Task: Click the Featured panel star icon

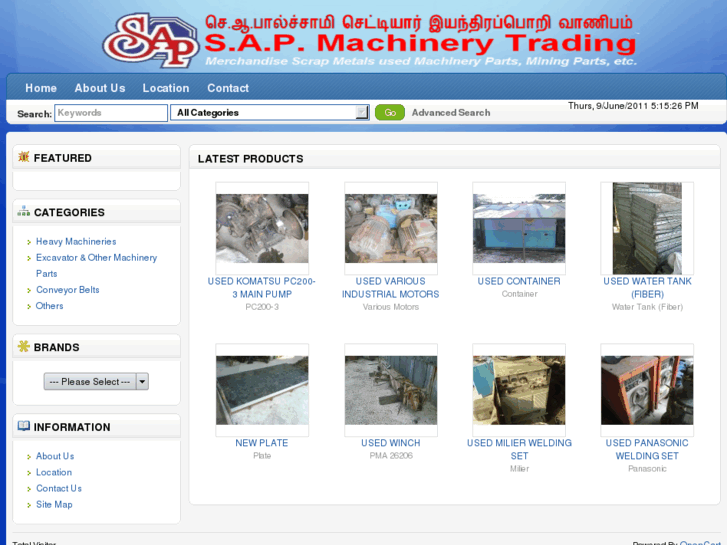Action: pos(24,157)
